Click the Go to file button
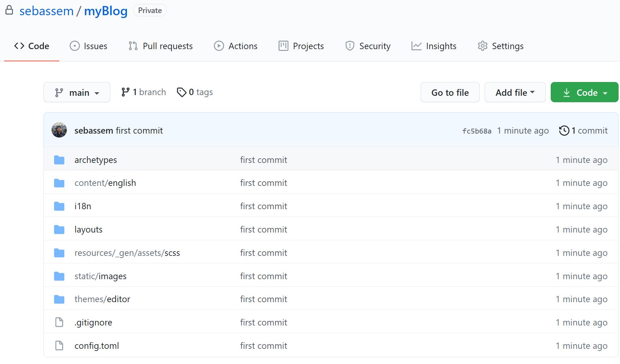The image size is (620, 364). click(450, 92)
